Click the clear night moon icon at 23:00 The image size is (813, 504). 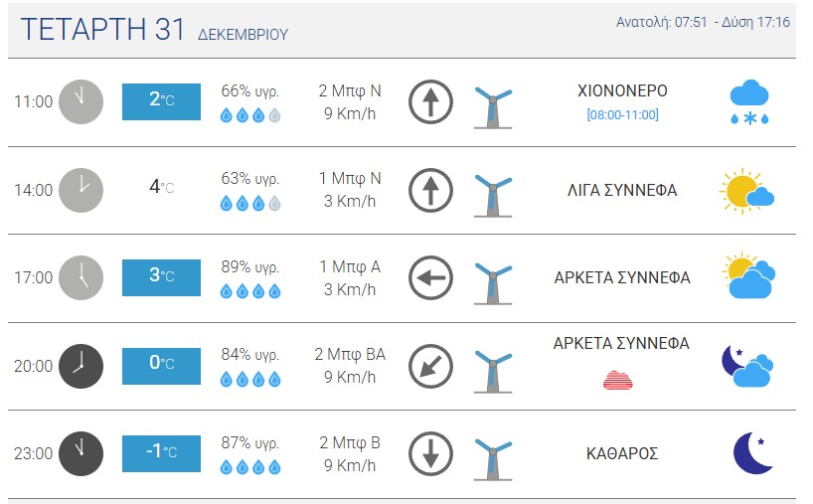click(x=753, y=453)
